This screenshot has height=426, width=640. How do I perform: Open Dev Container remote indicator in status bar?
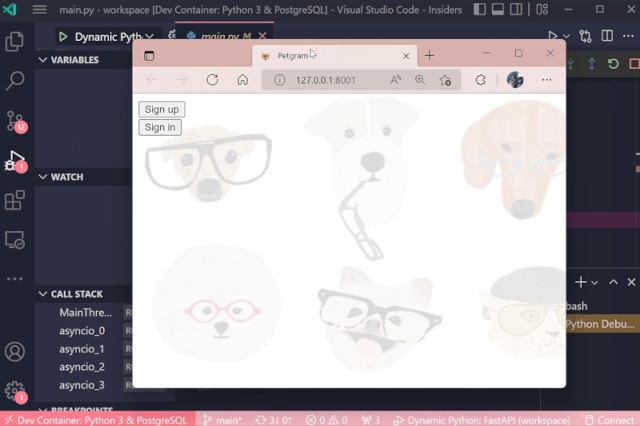(x=97, y=419)
